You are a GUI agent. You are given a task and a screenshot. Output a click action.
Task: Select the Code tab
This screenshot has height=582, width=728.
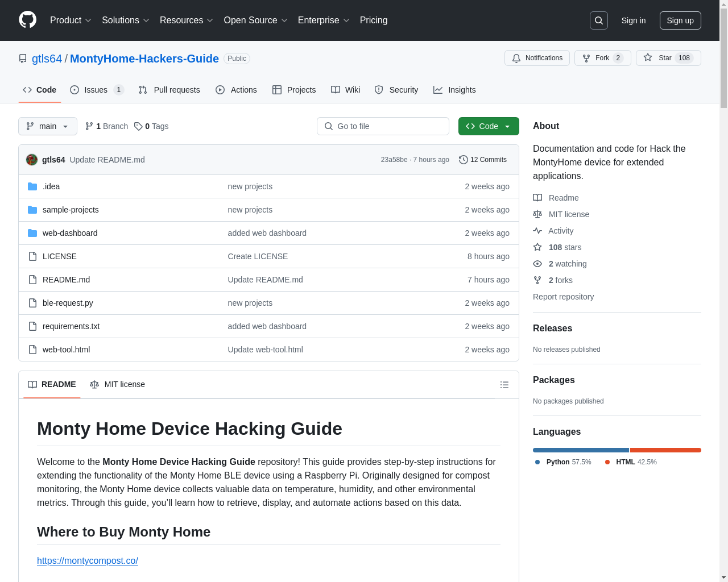pyautogui.click(x=39, y=90)
